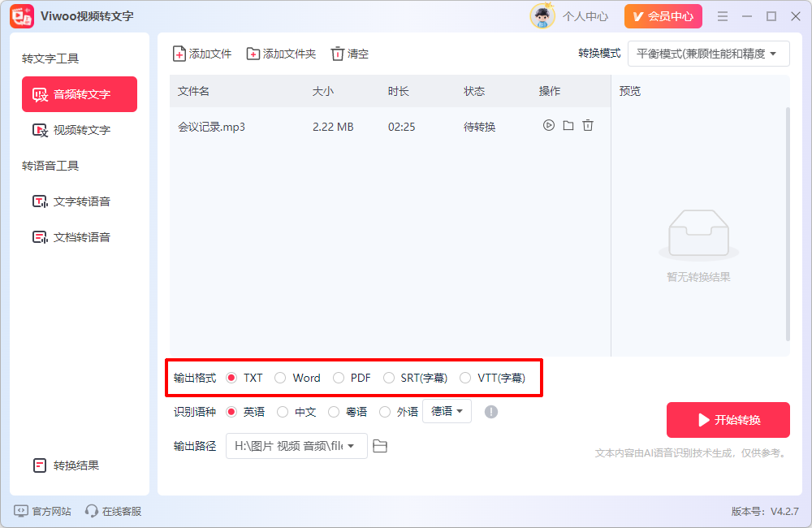
Task: Click the 2.22 MB size cell
Action: point(333,127)
